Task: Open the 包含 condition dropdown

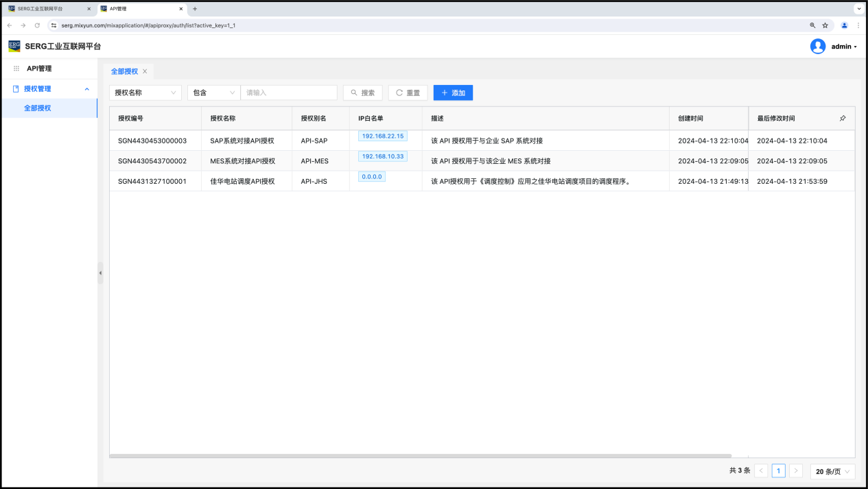Action: [213, 93]
